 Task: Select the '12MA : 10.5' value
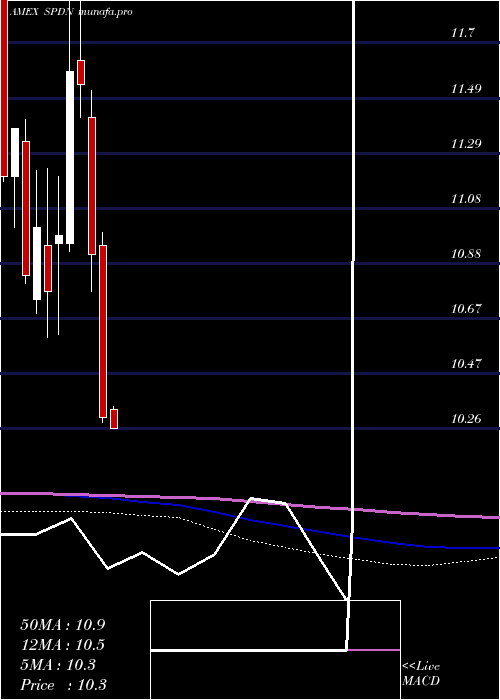click(62, 645)
